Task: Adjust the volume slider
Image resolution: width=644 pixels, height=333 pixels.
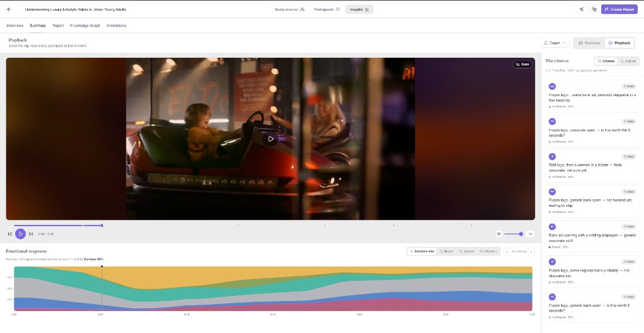Action: (x=513, y=234)
